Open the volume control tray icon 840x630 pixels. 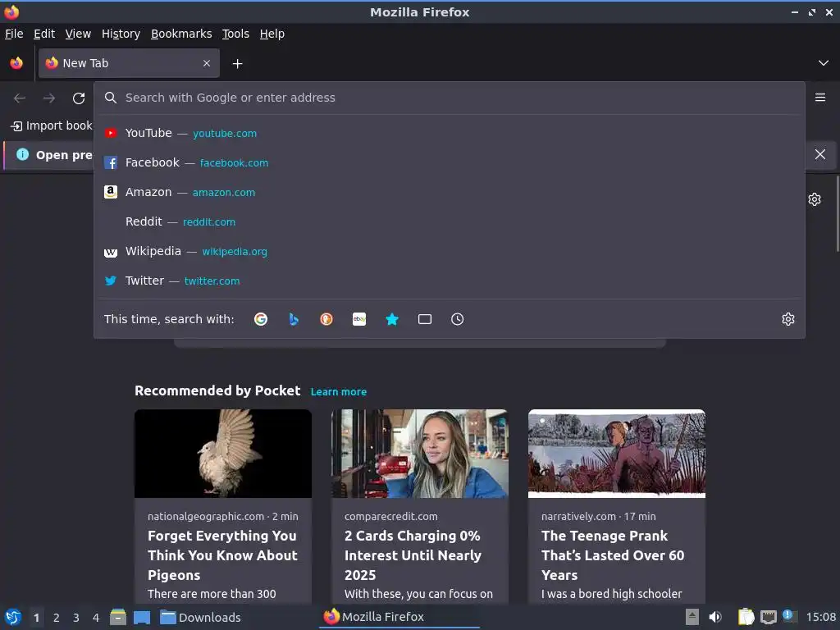tap(715, 617)
